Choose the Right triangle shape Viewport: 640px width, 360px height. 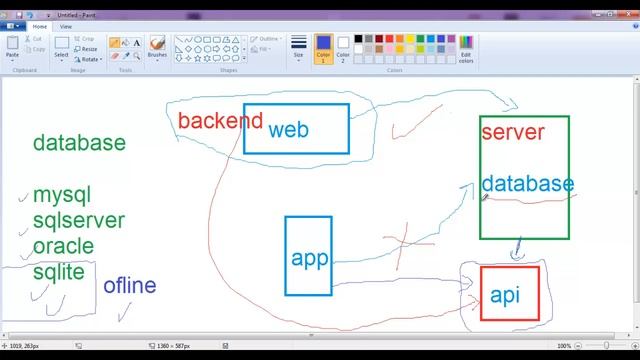(179, 49)
